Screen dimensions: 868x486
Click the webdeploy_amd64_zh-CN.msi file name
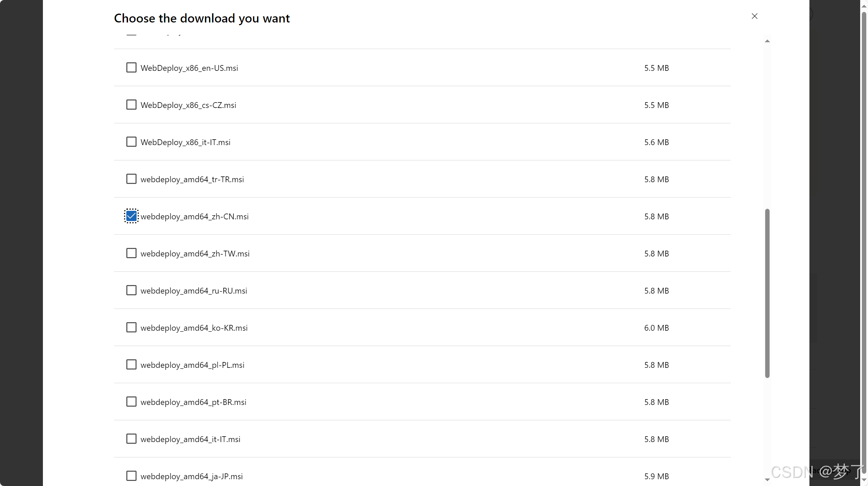pyautogui.click(x=194, y=217)
